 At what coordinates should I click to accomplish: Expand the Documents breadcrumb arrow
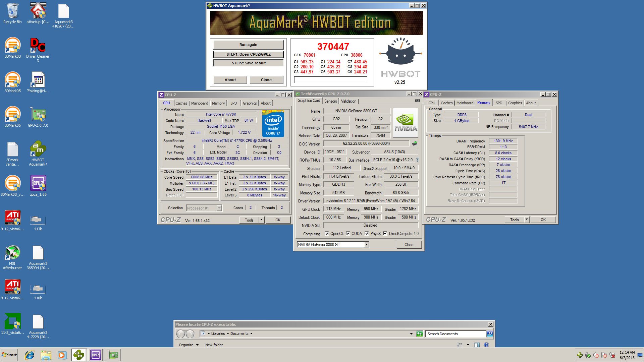[251, 334]
